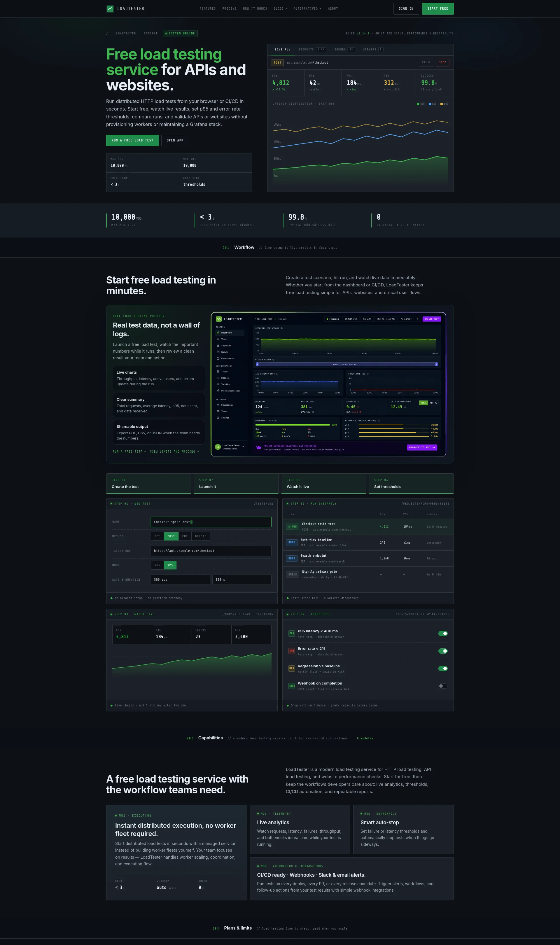The image size is (560, 945).
Task: Select PER VU data transferred toggle
Action: (x=433, y=403)
